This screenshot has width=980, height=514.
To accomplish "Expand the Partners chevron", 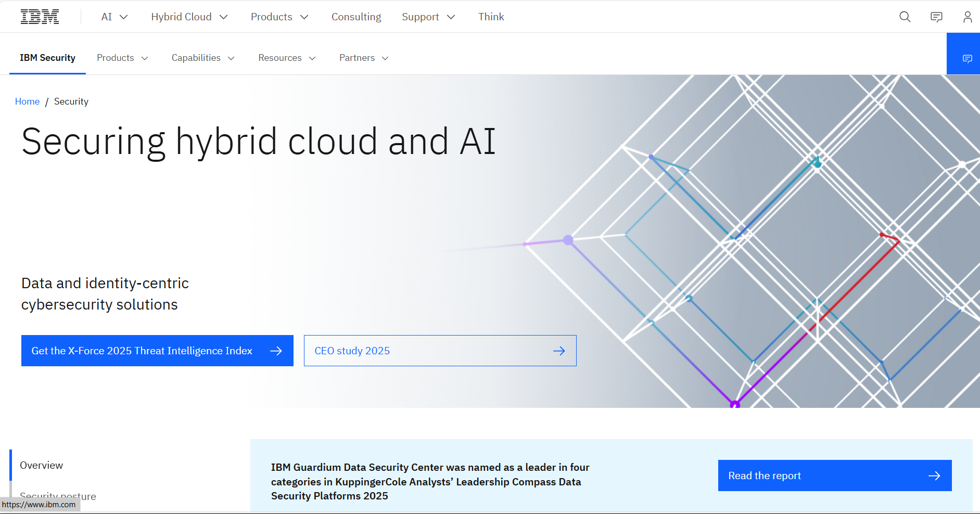I will pos(385,58).
